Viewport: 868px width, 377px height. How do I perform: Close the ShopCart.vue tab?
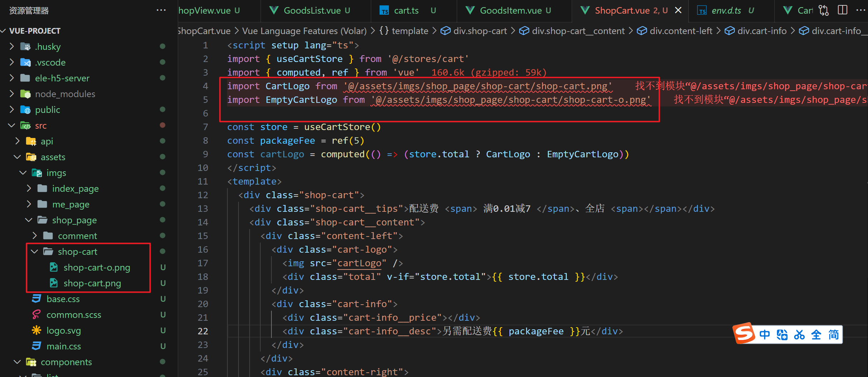tap(678, 10)
